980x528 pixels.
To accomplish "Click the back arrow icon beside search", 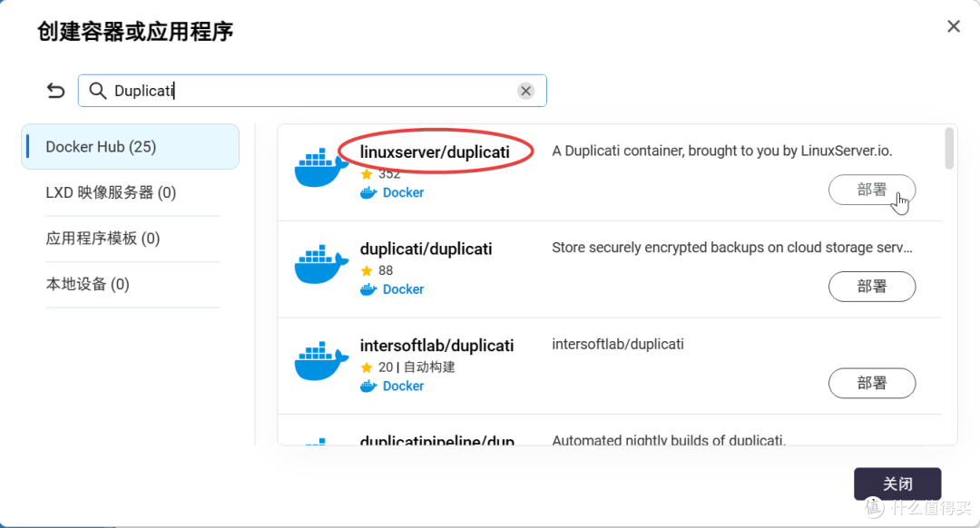I will pos(55,91).
